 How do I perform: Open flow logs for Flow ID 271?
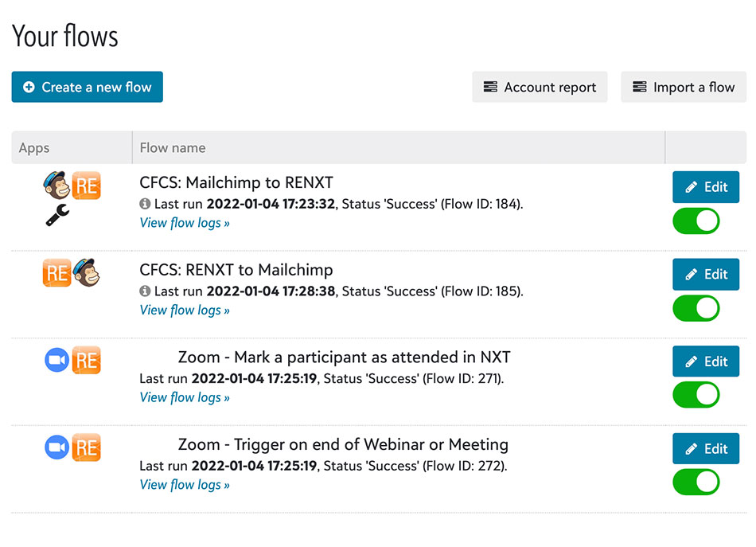185,397
